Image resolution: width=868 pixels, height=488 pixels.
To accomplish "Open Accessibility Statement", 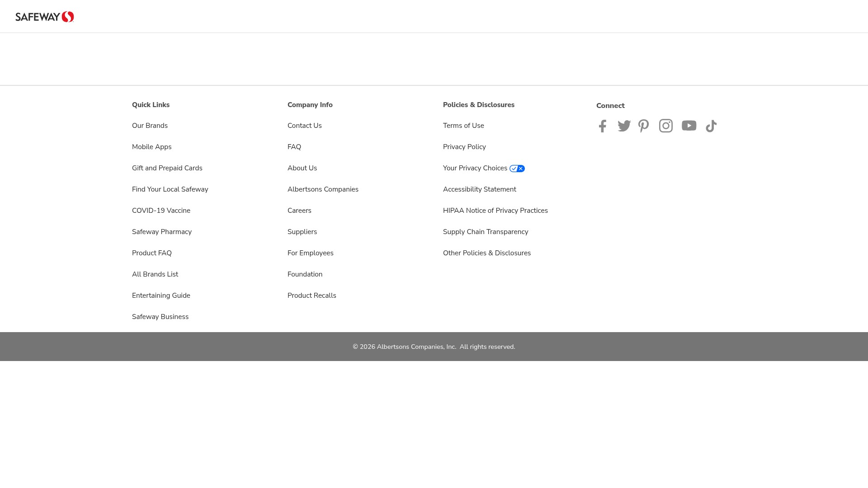I will click(x=480, y=189).
